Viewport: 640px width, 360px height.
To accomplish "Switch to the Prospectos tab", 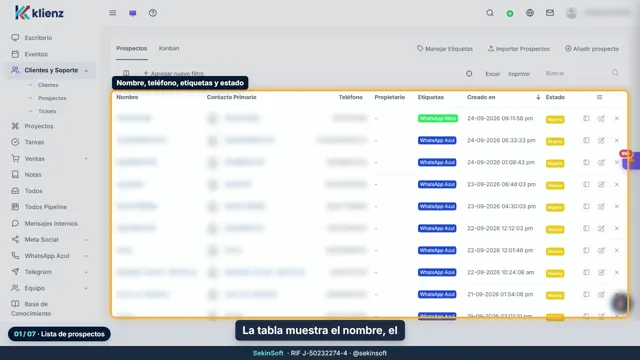I will [x=131, y=48].
